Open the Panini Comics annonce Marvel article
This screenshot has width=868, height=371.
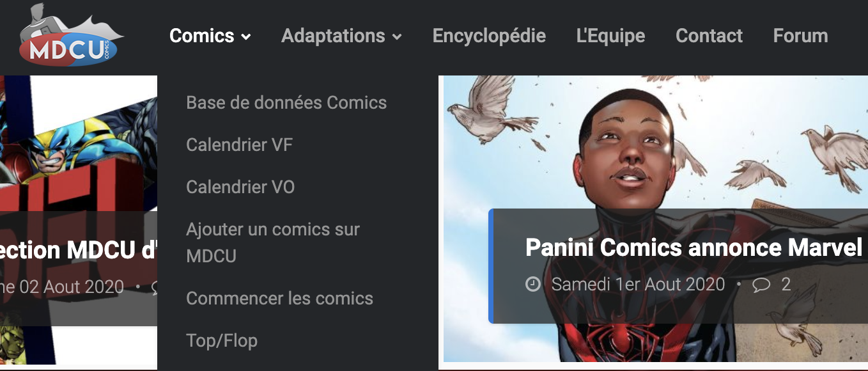point(694,248)
